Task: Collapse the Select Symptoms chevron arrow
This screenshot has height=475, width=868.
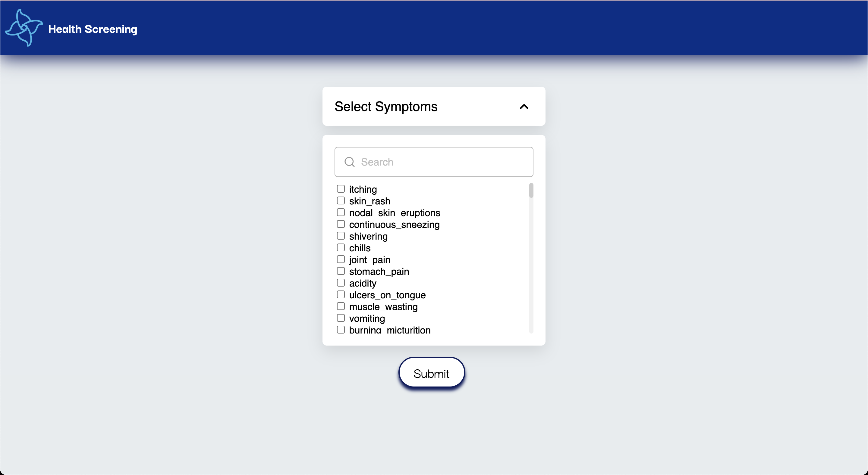Action: tap(524, 107)
